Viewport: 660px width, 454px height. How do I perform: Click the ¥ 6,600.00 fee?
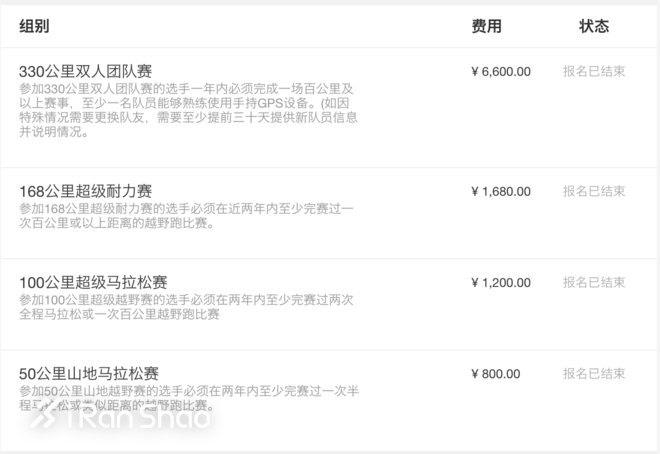coord(500,72)
